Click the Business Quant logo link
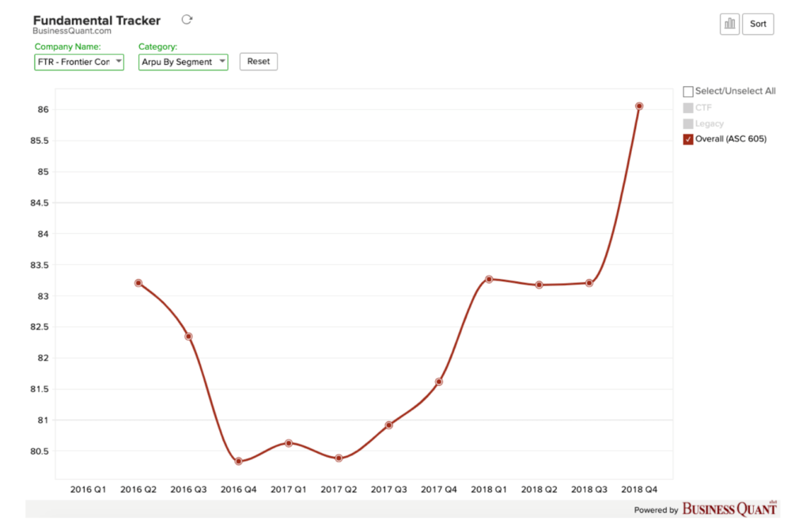This screenshot has height=532, width=810. 729,509
